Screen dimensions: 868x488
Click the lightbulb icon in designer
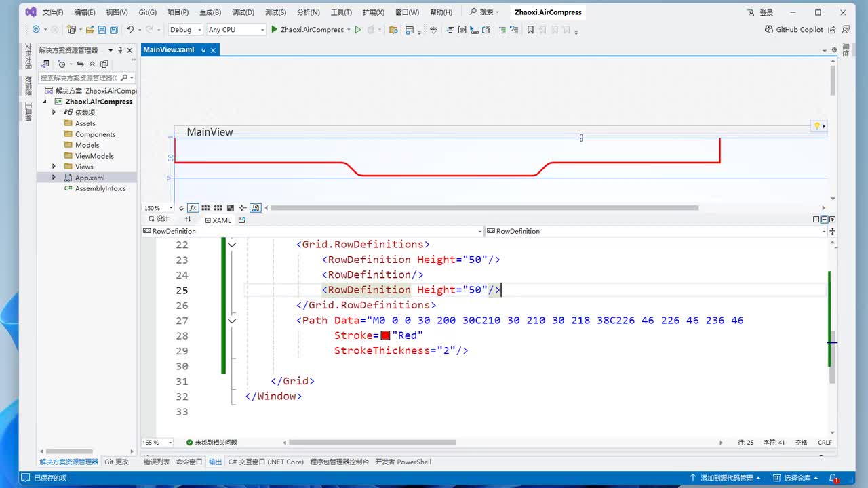(x=817, y=126)
